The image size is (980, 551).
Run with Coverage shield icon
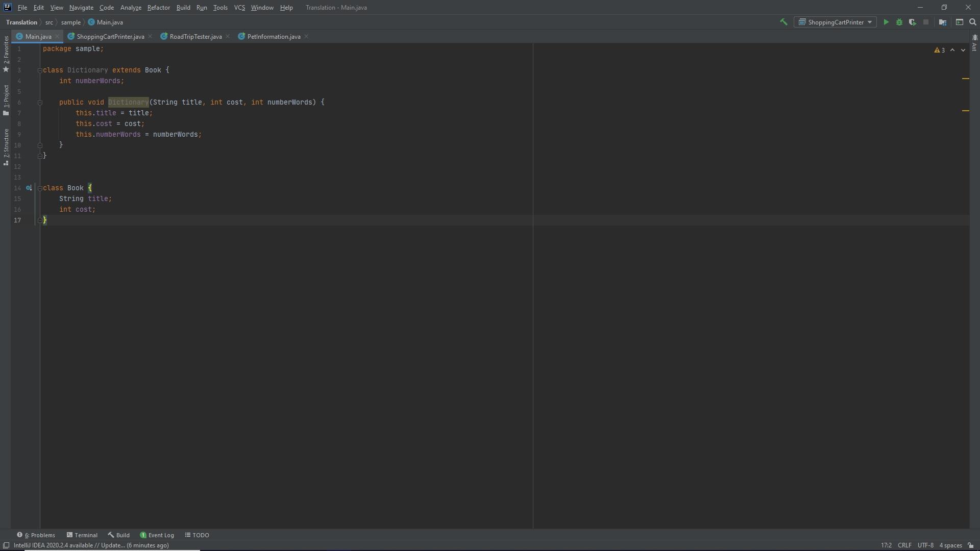pos(912,22)
